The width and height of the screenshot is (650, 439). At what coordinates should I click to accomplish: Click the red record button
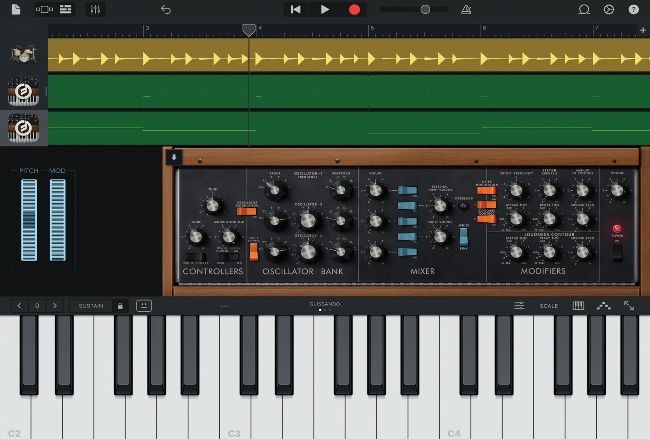click(x=354, y=9)
